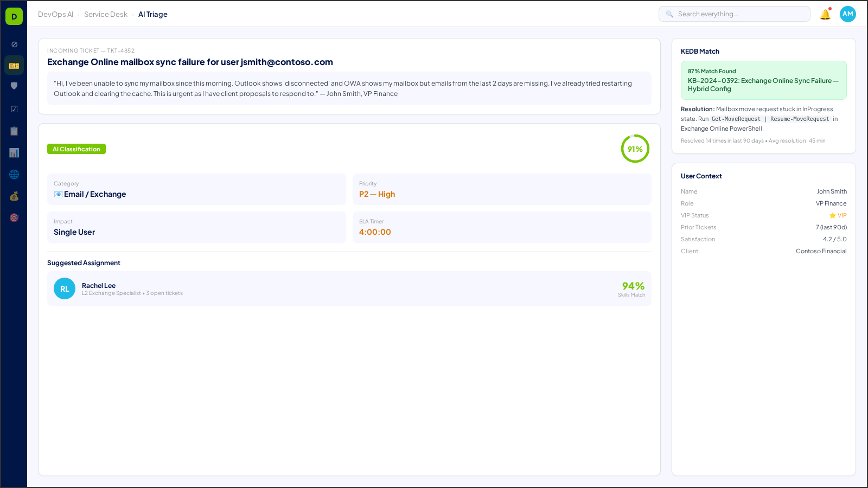Open notifications via the bell icon
868x488 pixels.
[x=825, y=14]
